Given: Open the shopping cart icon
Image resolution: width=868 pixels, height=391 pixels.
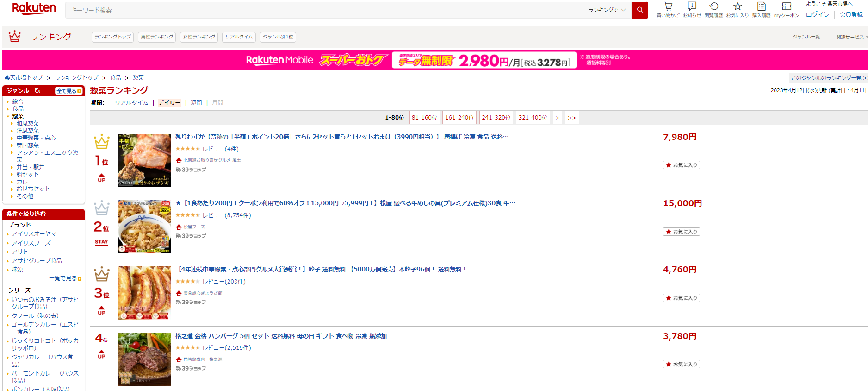Looking at the screenshot, I should click(x=668, y=6).
